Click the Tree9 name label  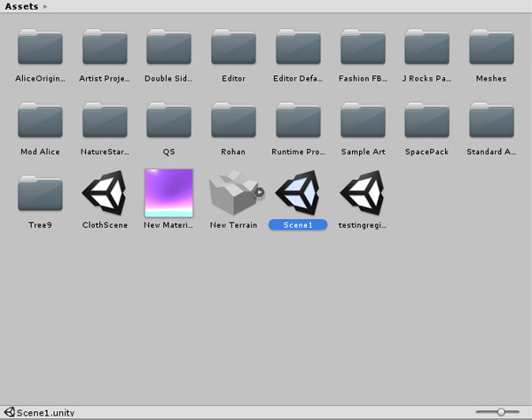40,225
